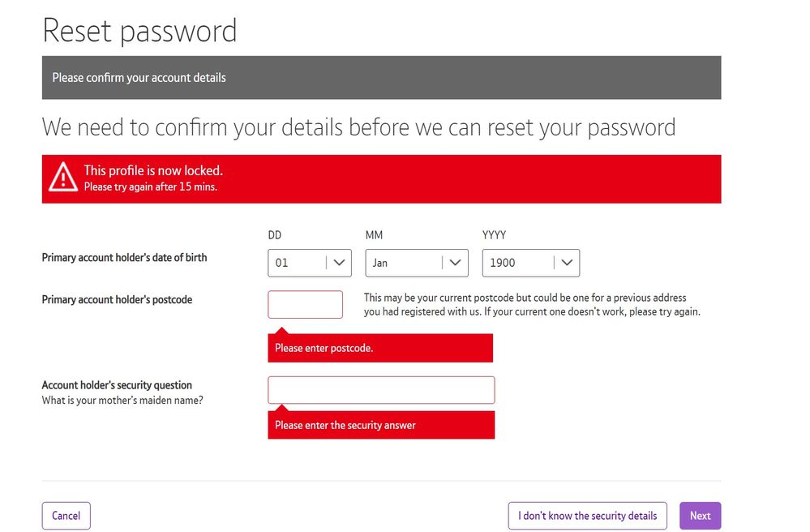Screen dimensions: 810x532
Task: Click the day dropdown chevron arrow
Action: point(341,262)
